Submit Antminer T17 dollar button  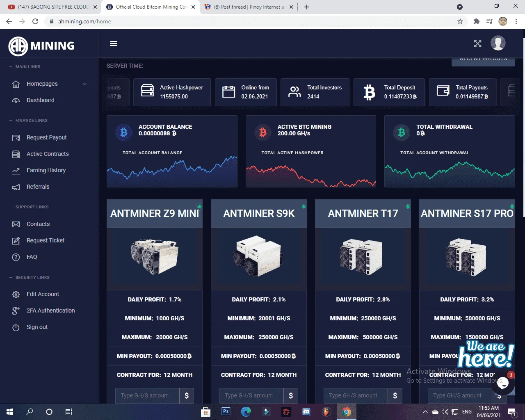click(395, 395)
